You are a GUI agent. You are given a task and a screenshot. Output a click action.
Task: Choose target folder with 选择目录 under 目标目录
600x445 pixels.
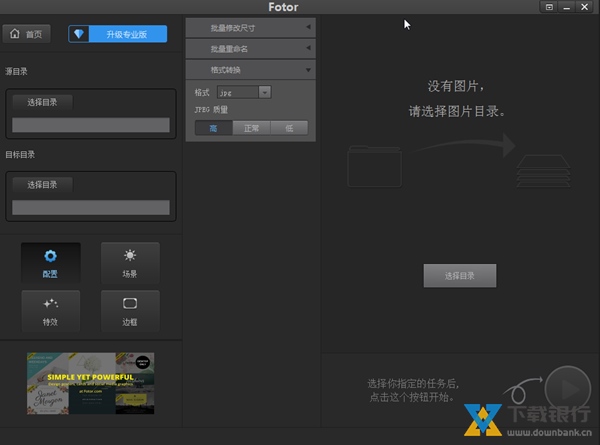(42, 185)
